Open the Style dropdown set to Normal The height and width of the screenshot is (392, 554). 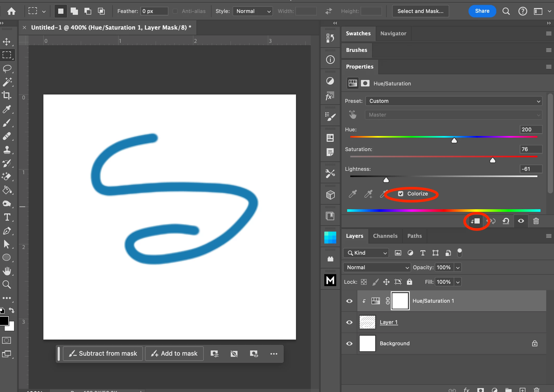point(253,11)
